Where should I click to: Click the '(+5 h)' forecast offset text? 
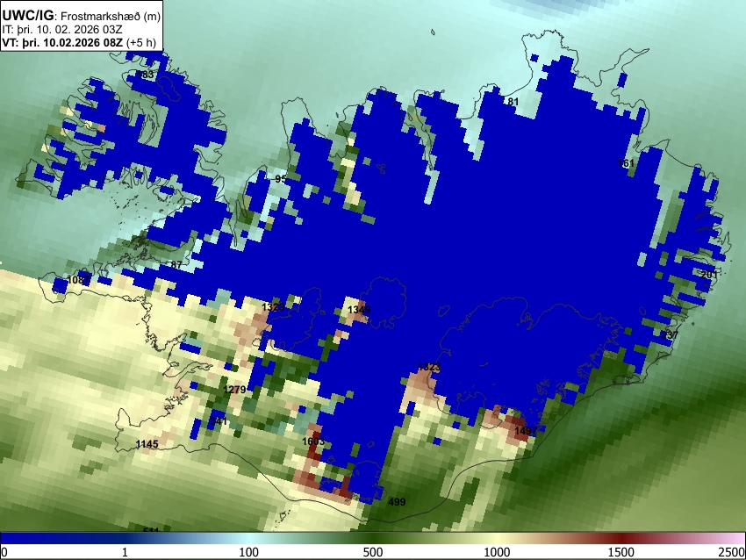click(142, 42)
